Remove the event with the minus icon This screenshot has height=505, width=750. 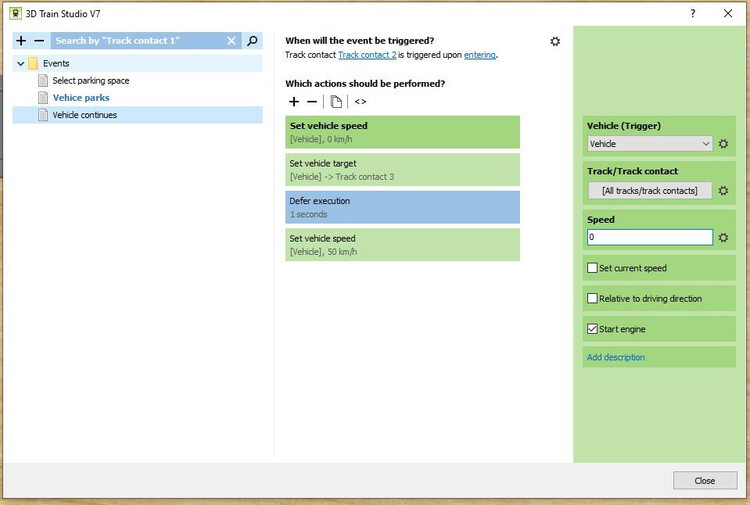click(x=39, y=41)
